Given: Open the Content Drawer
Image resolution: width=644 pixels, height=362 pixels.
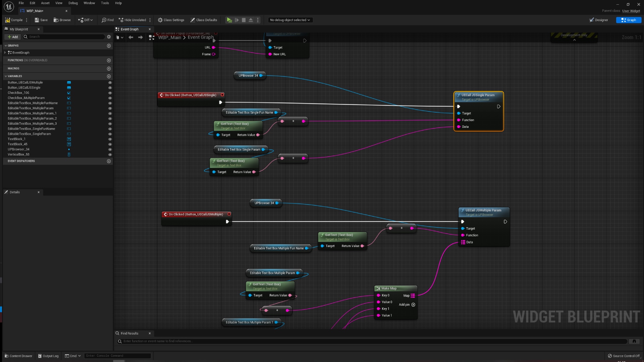Looking at the screenshot, I should (18, 356).
